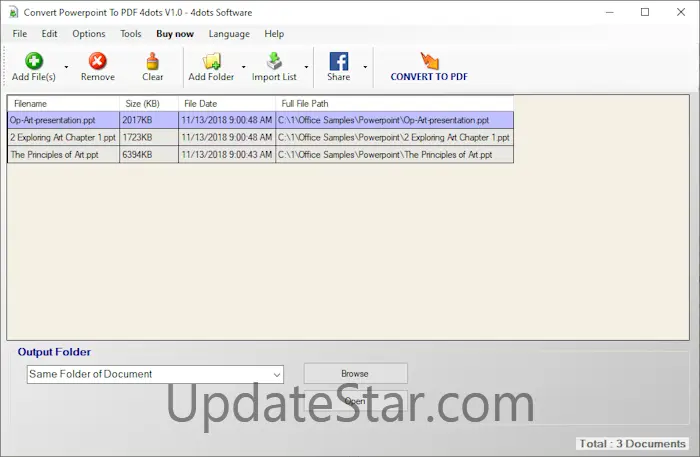Click the app icon in the title bar

(13, 12)
